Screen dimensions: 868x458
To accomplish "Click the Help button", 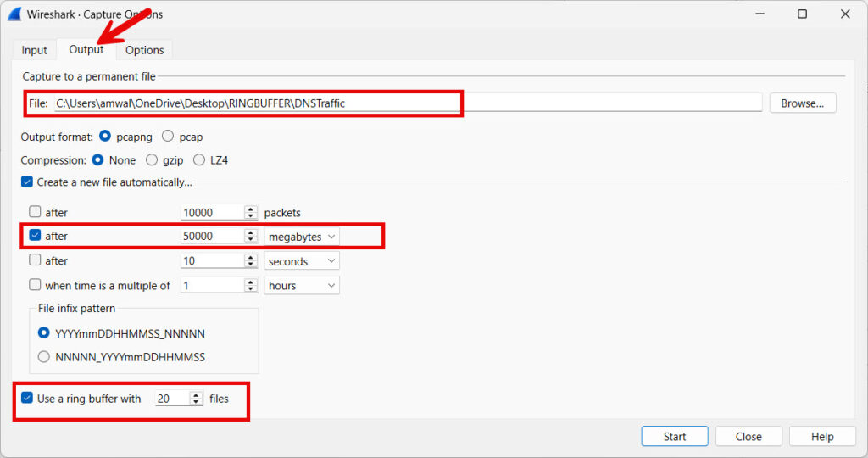I will (822, 437).
